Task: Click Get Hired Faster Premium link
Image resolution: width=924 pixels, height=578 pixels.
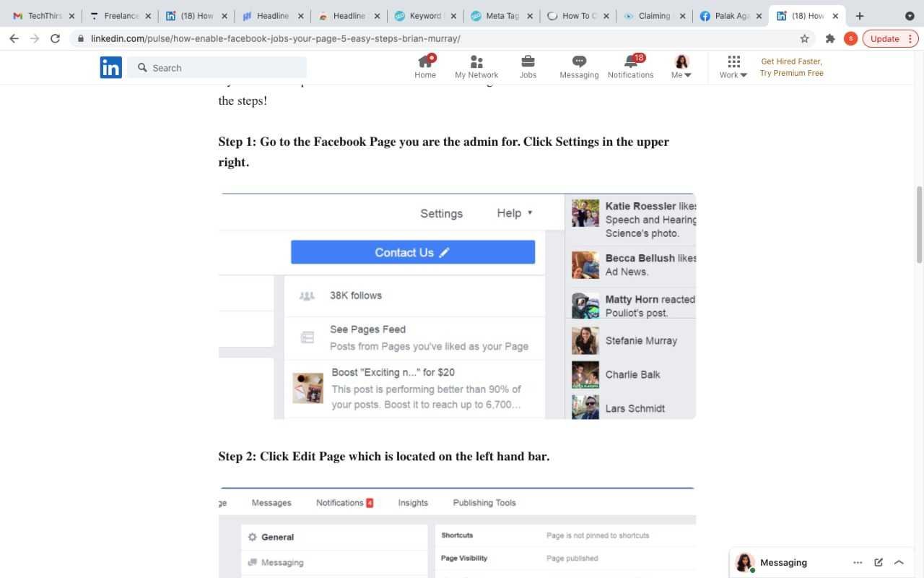Action: [792, 67]
